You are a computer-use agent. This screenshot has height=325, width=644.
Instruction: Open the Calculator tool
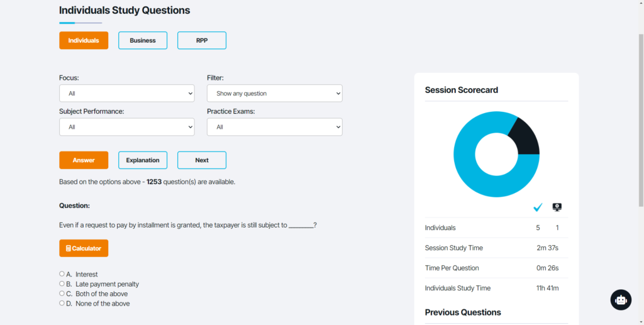(84, 248)
